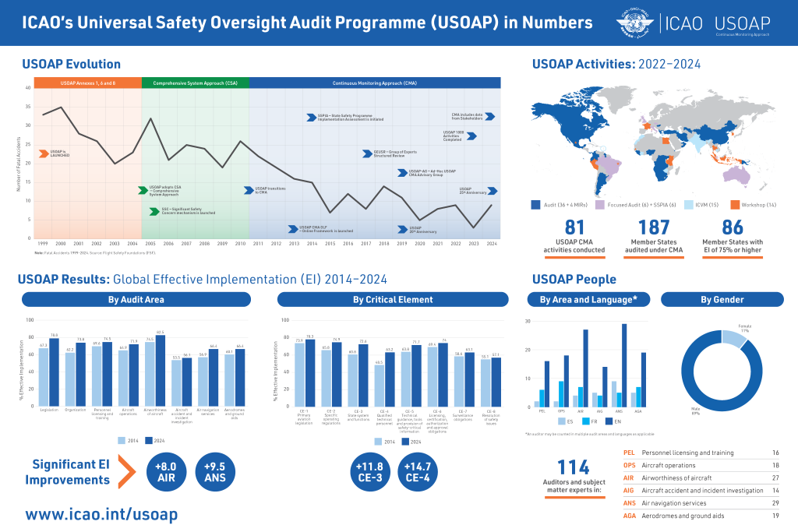Open the www.icao.int/usoap link

tap(100, 514)
